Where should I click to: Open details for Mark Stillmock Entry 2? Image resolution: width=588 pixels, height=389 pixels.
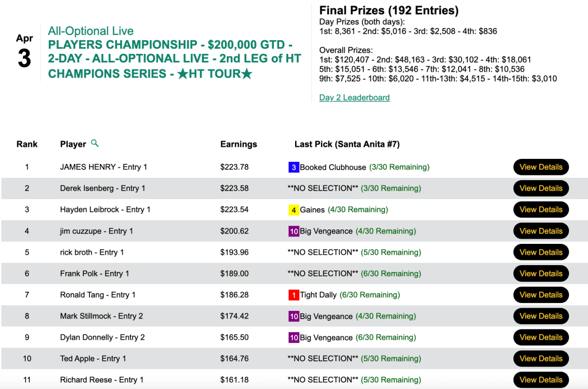pyautogui.click(x=540, y=316)
